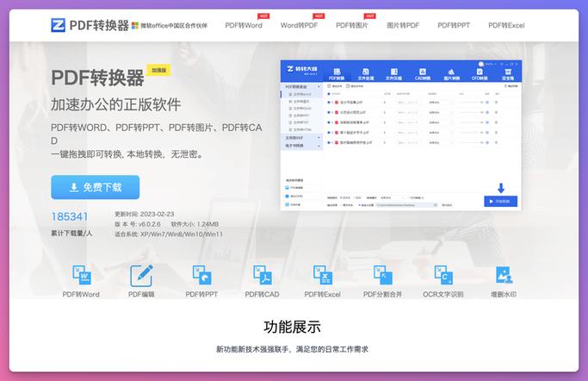Click the 微软office中国区合作伙伴 partner text
588x381 pixels.
(174, 26)
